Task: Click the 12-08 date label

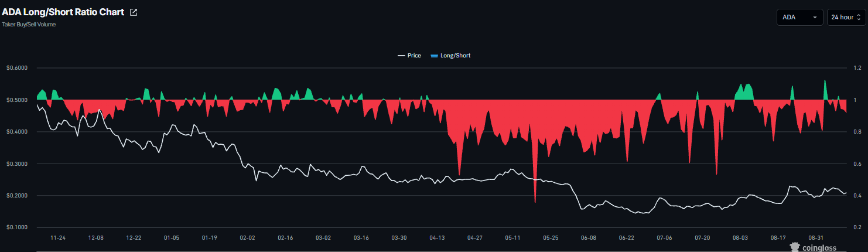Action: pos(95,239)
